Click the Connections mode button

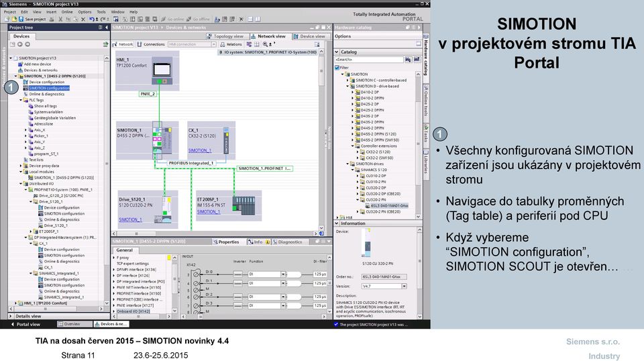[x=151, y=44]
